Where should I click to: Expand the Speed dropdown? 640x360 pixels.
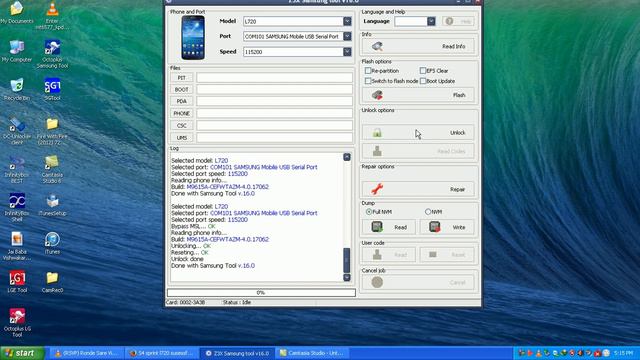pyautogui.click(x=347, y=52)
